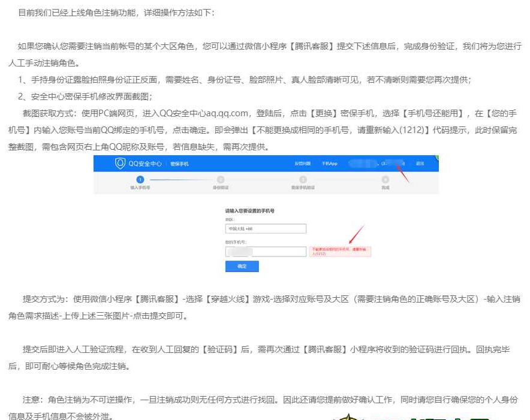Screen dimensions: 530x420
Task: Click the QQ安全中心 shield logo
Action: (120, 163)
